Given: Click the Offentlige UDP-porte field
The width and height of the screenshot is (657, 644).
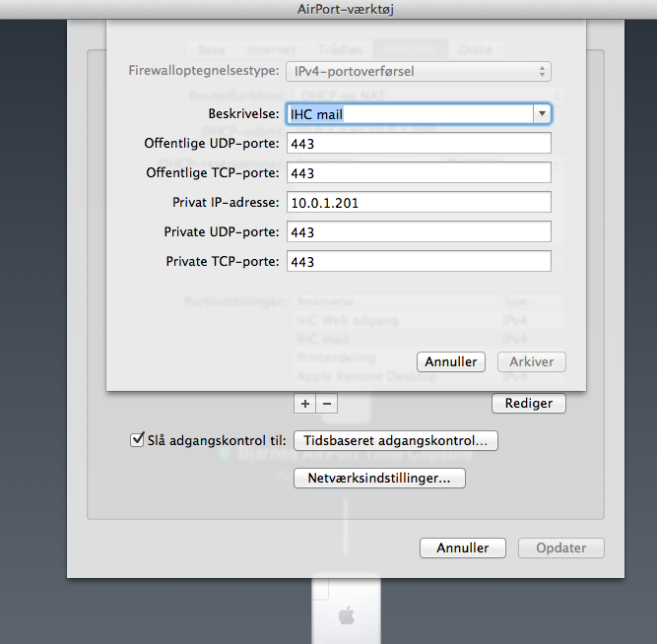Looking at the screenshot, I should click(419, 144).
